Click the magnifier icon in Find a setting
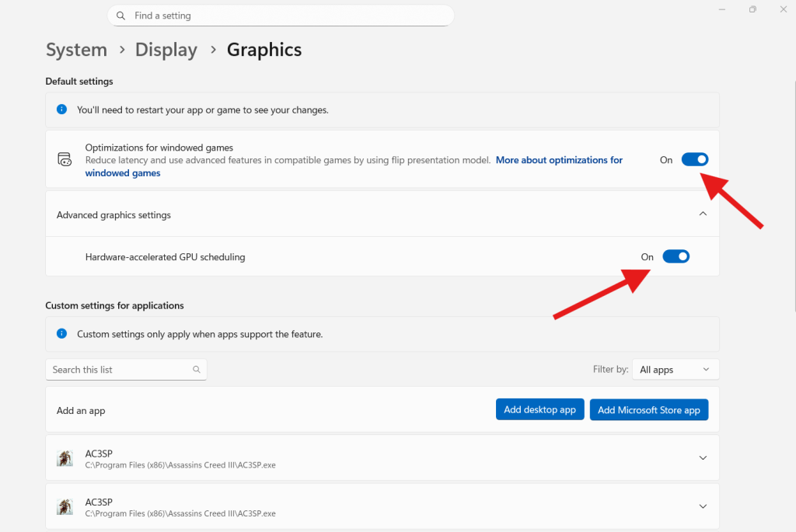This screenshot has width=796, height=532. [x=120, y=16]
